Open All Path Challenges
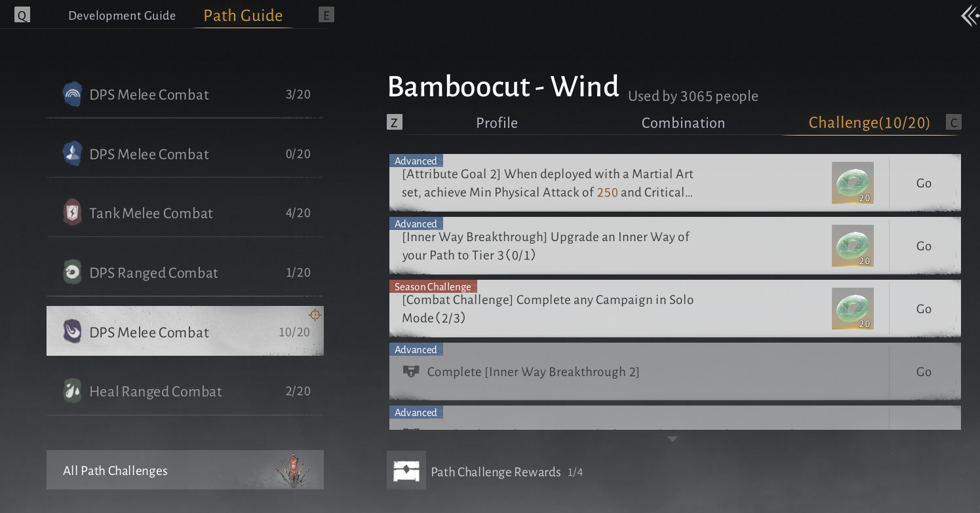Viewport: 980px width, 513px height. (x=185, y=470)
